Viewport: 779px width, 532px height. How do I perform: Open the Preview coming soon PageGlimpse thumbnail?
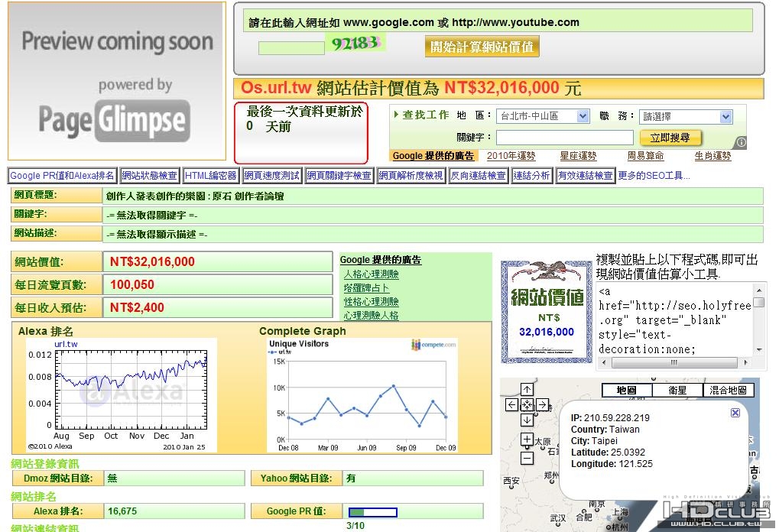pyautogui.click(x=117, y=81)
